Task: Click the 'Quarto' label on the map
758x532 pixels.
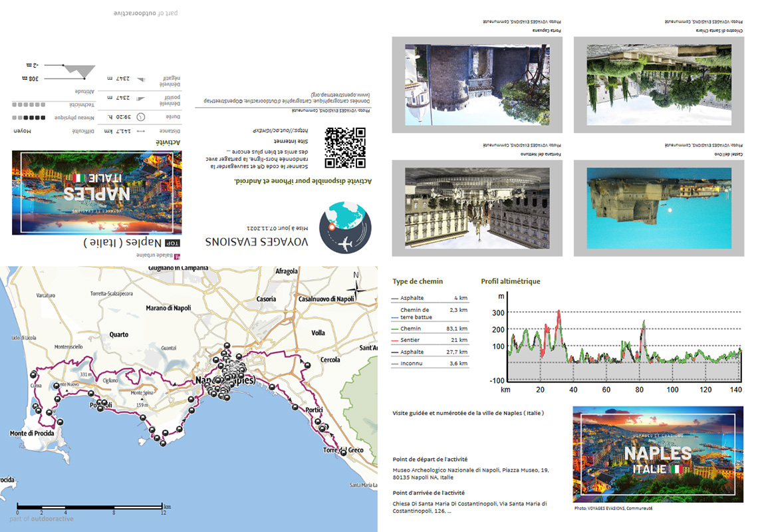Action: click(x=119, y=334)
